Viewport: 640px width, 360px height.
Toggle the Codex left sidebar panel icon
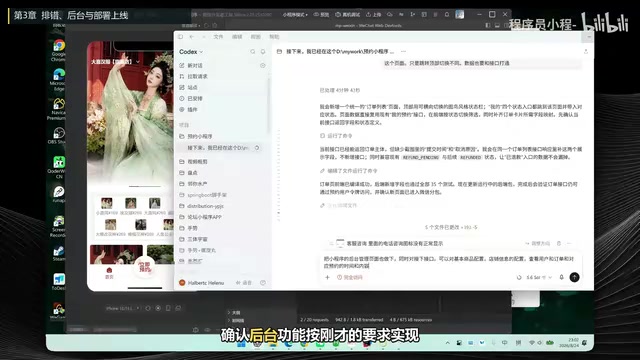(180, 37)
